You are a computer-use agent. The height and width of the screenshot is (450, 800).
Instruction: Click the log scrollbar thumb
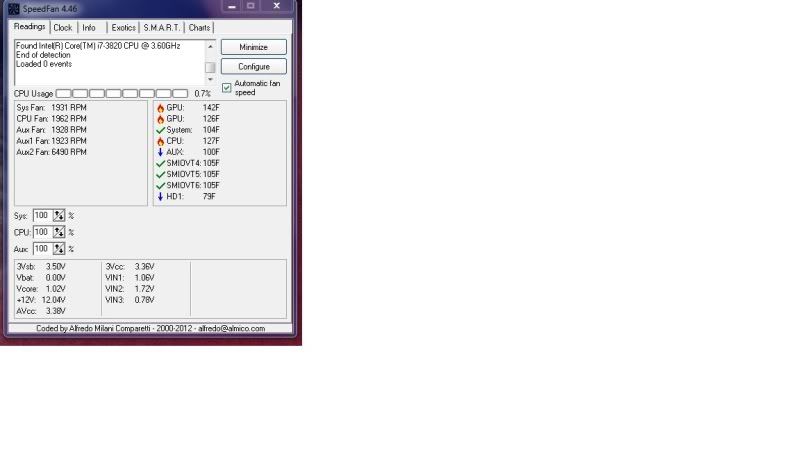coord(210,67)
